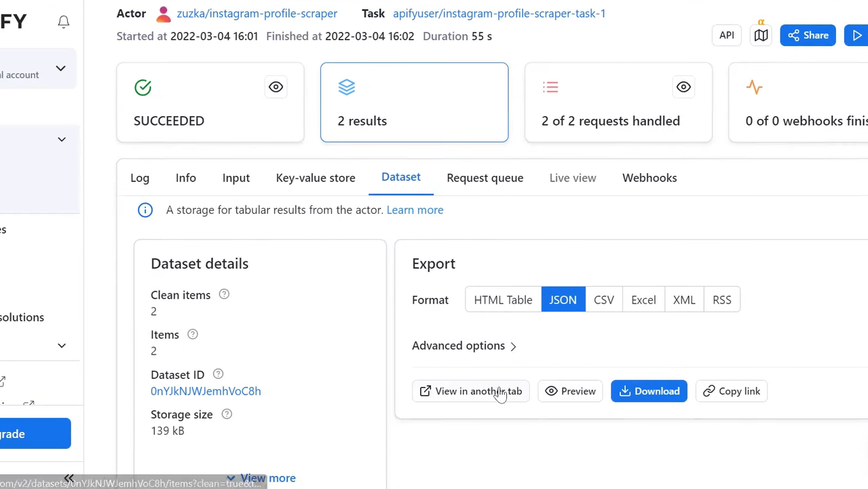Start the run with the play icon
The height and width of the screenshot is (489, 868).
pyautogui.click(x=857, y=35)
